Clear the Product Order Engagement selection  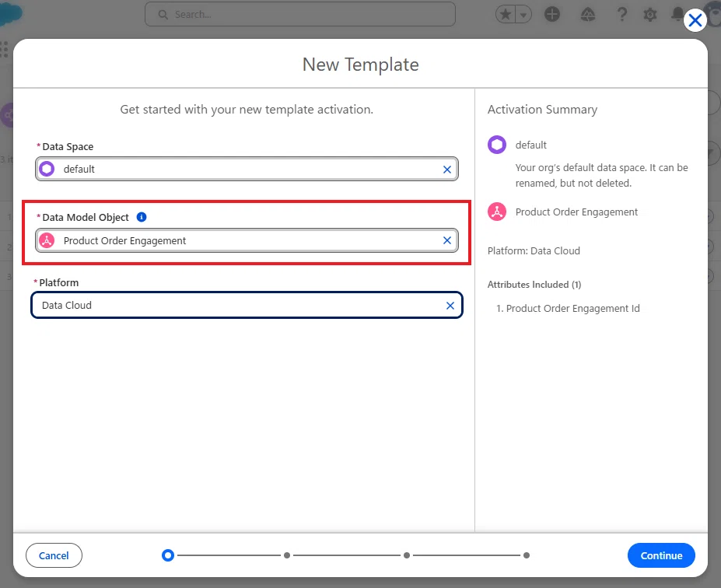pyautogui.click(x=447, y=240)
